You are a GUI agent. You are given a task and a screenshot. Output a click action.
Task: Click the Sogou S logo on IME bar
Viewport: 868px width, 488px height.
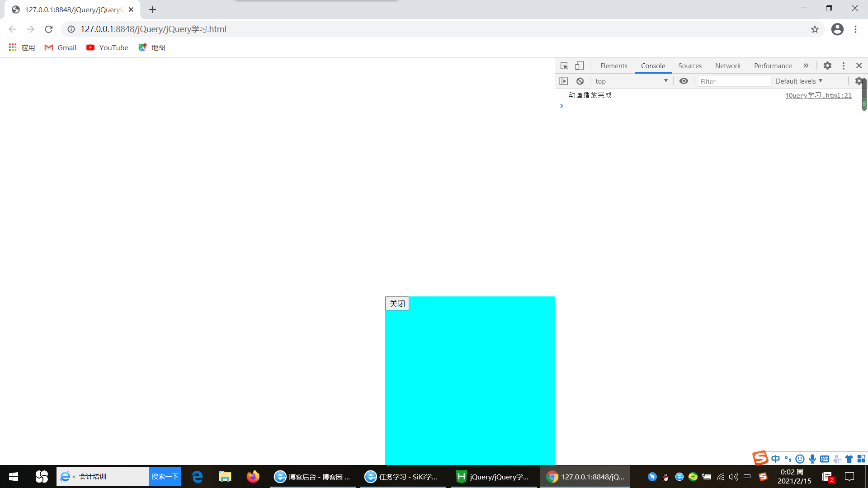click(x=760, y=458)
